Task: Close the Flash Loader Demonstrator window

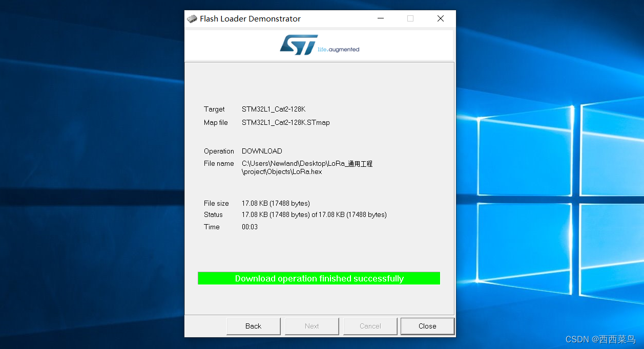Action: click(441, 18)
